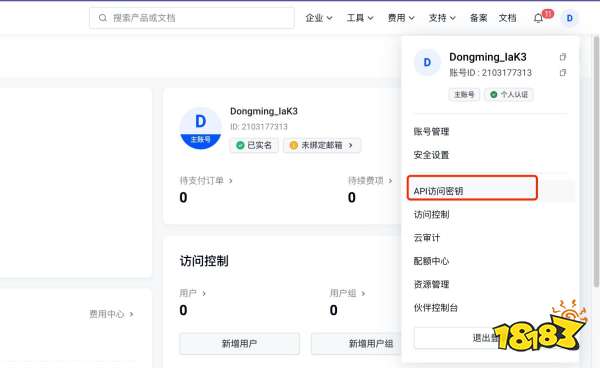Image resolution: width=600 pixels, height=368 pixels.
Task: Focus the product and docs search field
Action: pos(192,18)
